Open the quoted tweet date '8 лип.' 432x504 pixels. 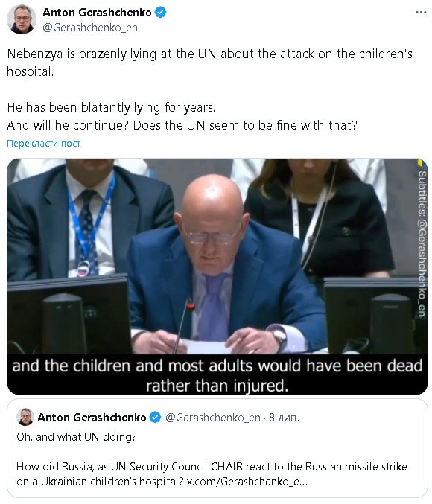coord(284,417)
